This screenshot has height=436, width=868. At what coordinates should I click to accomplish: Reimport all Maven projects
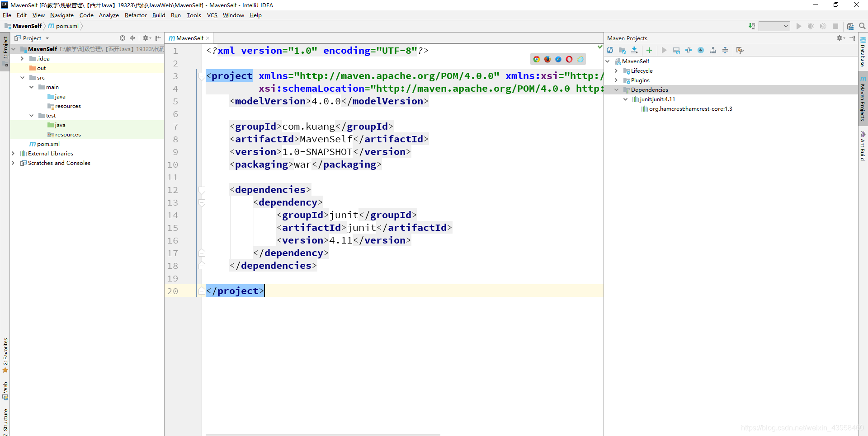[610, 50]
